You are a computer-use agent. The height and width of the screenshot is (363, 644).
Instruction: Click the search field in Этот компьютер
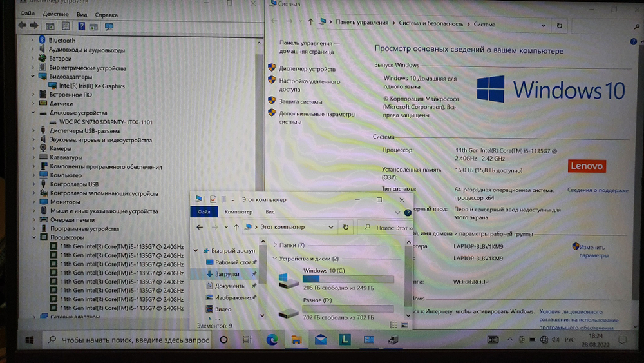click(386, 228)
